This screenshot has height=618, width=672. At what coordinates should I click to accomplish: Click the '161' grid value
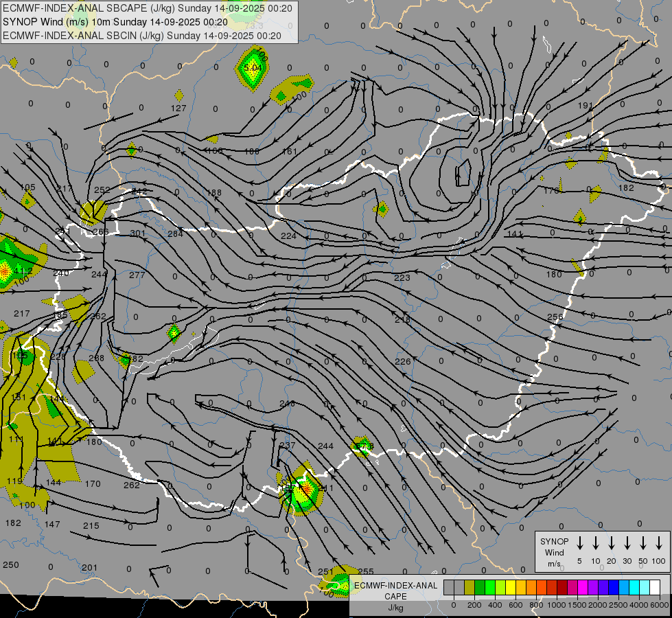click(x=290, y=151)
